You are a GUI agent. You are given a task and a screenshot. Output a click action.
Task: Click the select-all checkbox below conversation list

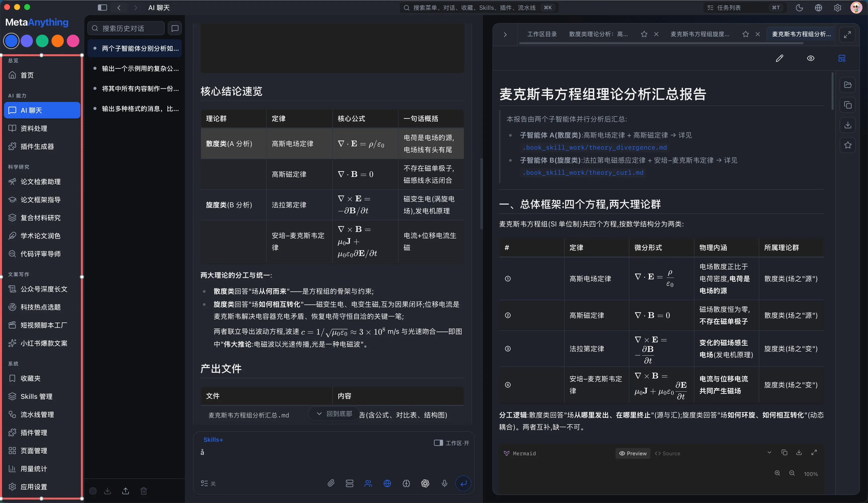pos(93,491)
